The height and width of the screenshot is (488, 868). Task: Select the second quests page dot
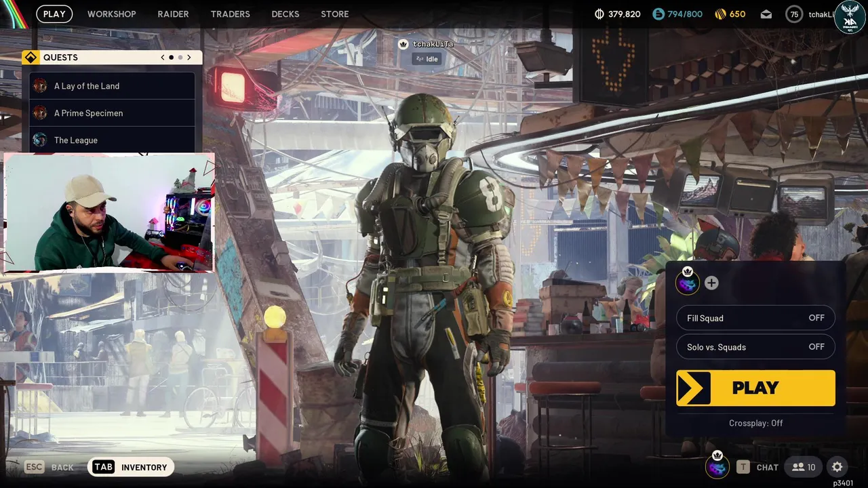[180, 58]
